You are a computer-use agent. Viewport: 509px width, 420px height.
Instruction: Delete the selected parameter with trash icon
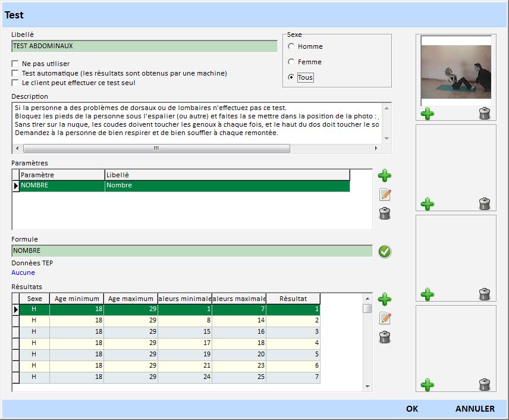coord(385,214)
